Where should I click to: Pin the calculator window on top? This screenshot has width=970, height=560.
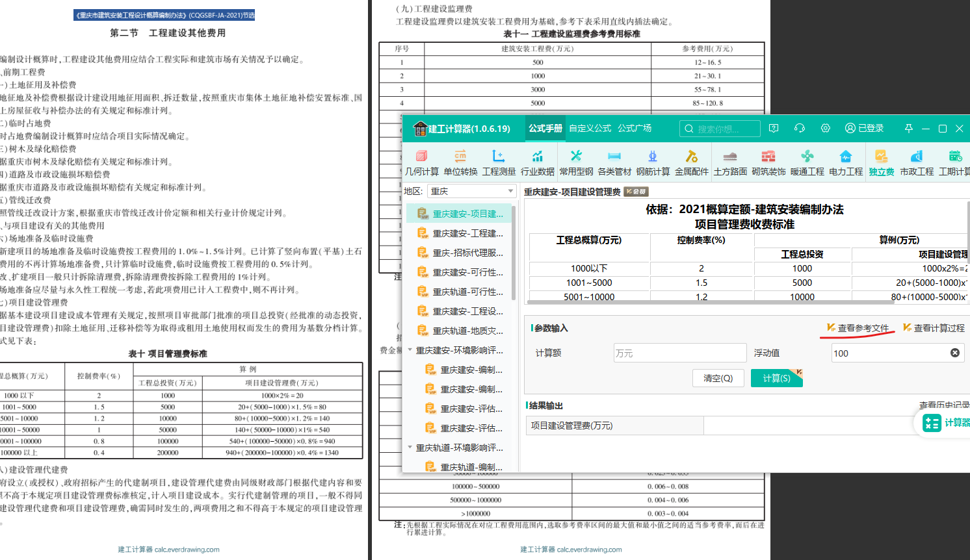[909, 129]
